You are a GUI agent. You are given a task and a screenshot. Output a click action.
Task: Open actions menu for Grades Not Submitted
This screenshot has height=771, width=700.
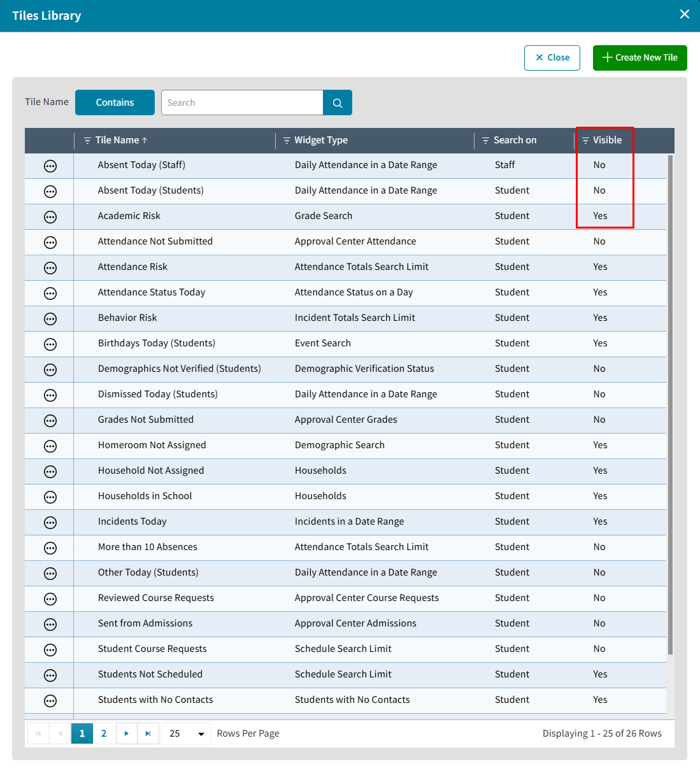point(50,421)
